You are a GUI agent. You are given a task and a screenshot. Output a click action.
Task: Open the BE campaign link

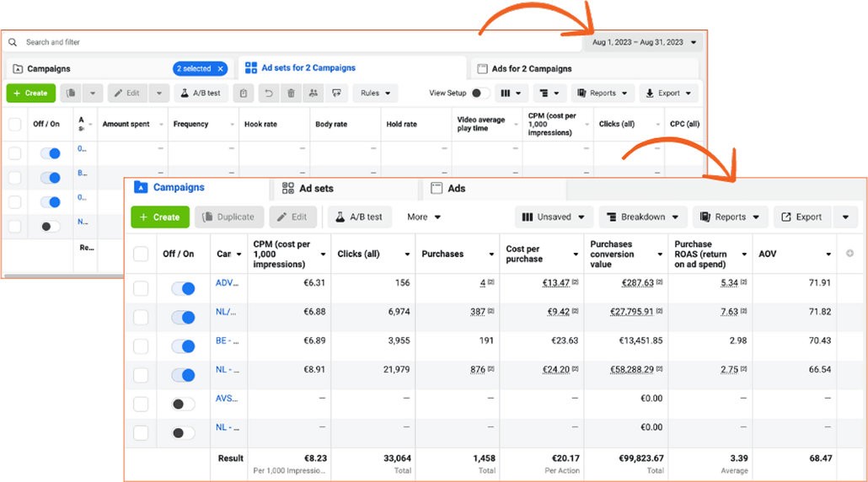point(227,340)
